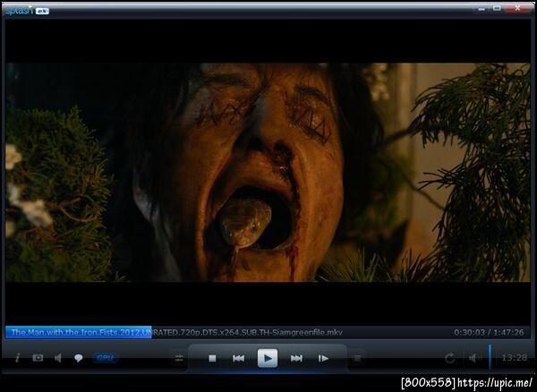The width and height of the screenshot is (537, 392).
Task: Skip to the previous track
Action: point(238,359)
